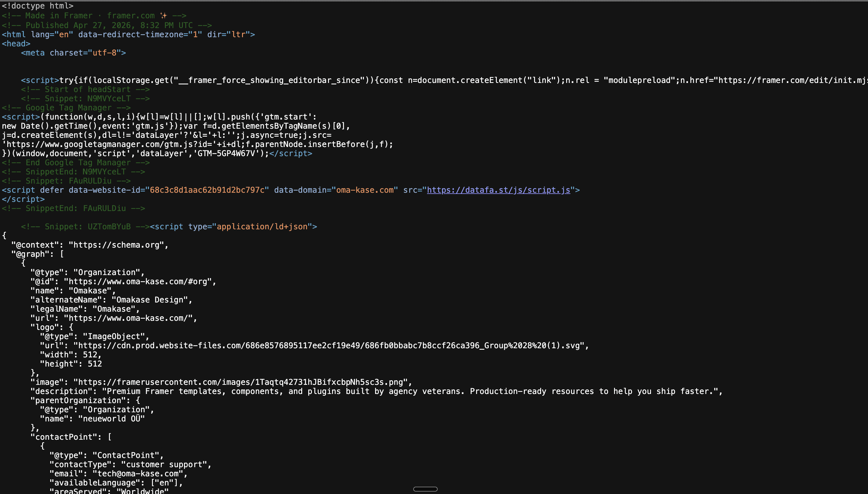Select the neueworld OÜ organization name
Image resolution: width=868 pixels, height=494 pixels.
pos(111,418)
